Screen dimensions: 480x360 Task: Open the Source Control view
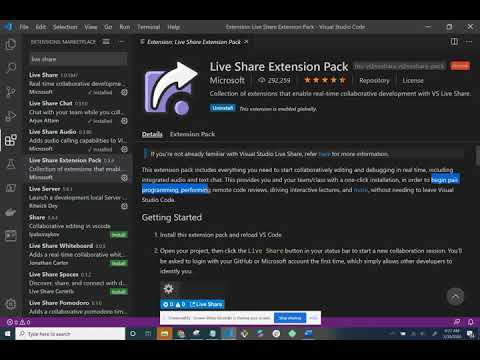tap(11, 92)
